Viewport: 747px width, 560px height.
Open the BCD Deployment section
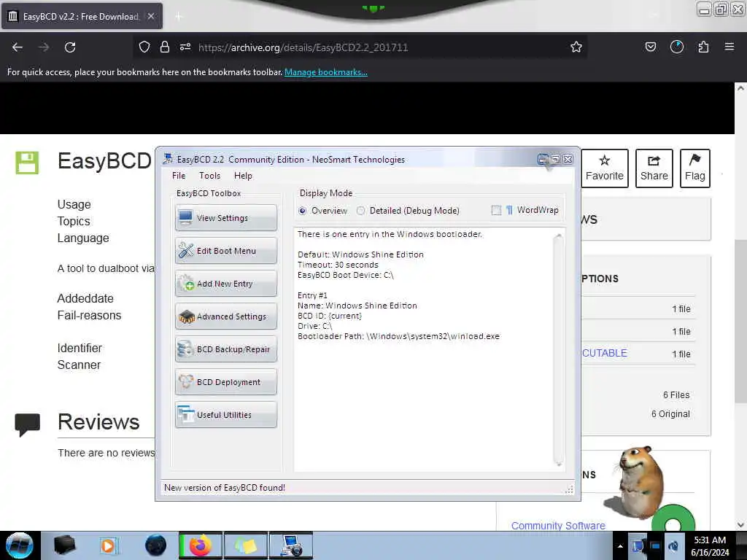226,382
